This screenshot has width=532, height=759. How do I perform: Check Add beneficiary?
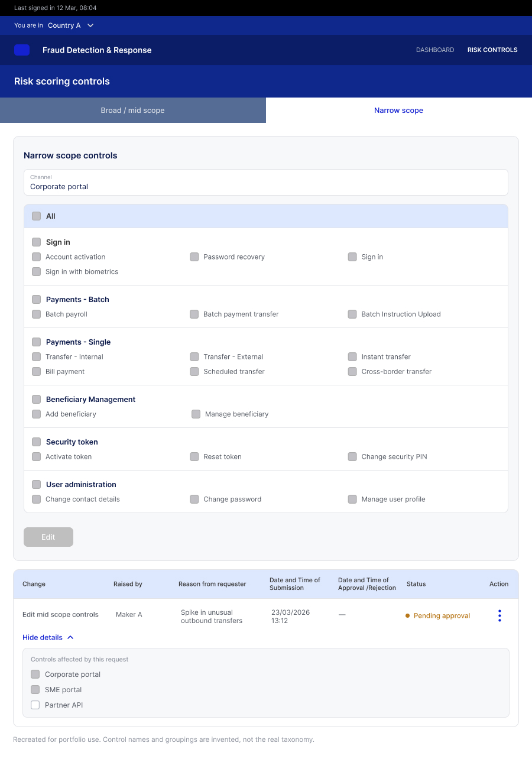pyautogui.click(x=37, y=414)
